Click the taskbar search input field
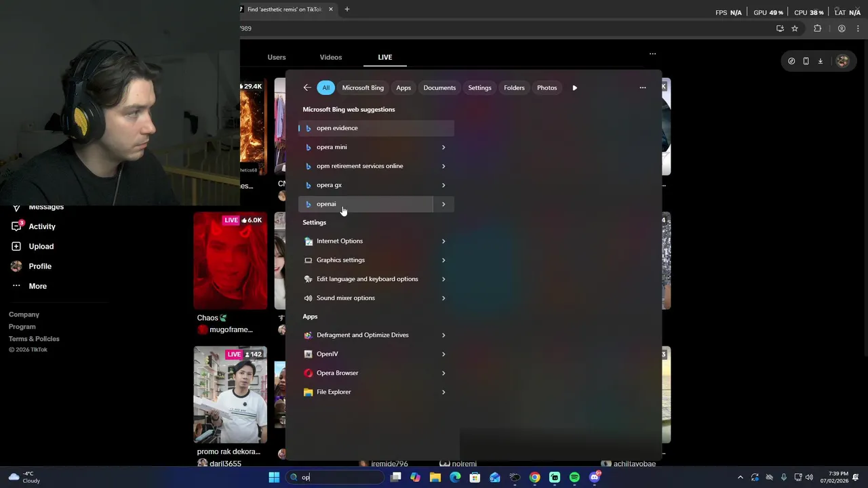This screenshot has height=488, width=868. coord(335,477)
